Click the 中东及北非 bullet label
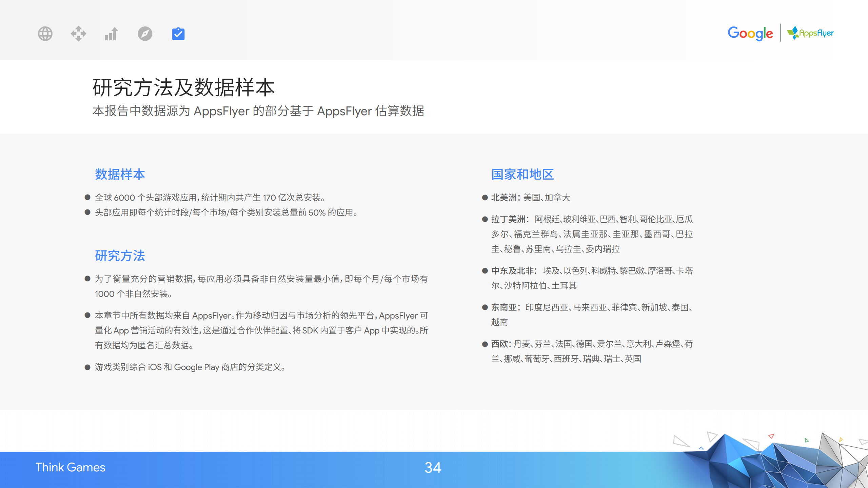This screenshot has height=488, width=868. (x=513, y=271)
